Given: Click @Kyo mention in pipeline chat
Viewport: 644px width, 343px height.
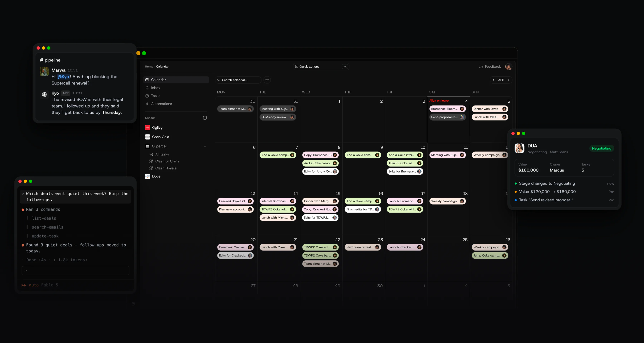Looking at the screenshot, I should coord(63,77).
